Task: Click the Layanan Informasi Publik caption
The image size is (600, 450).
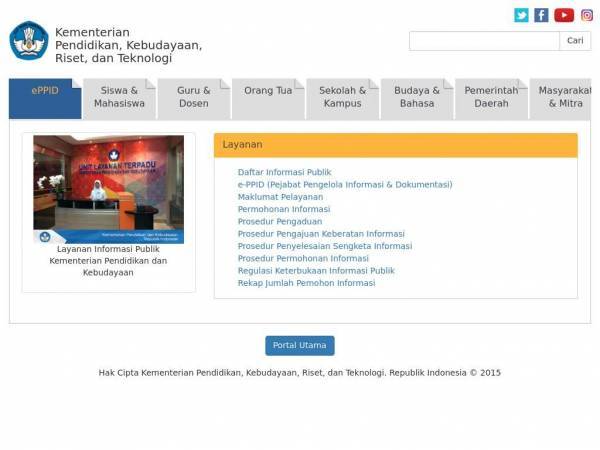Action: pos(108,261)
